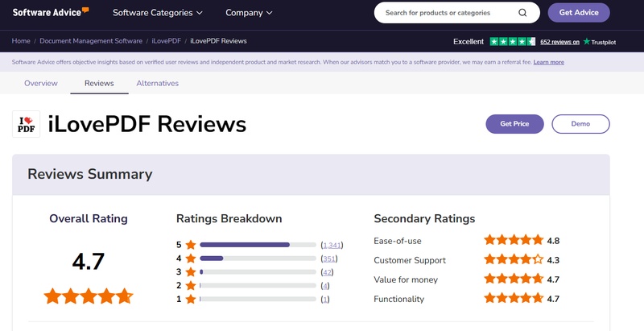
Task: Click the Excellent Trustpilot label
Action: [x=469, y=42]
